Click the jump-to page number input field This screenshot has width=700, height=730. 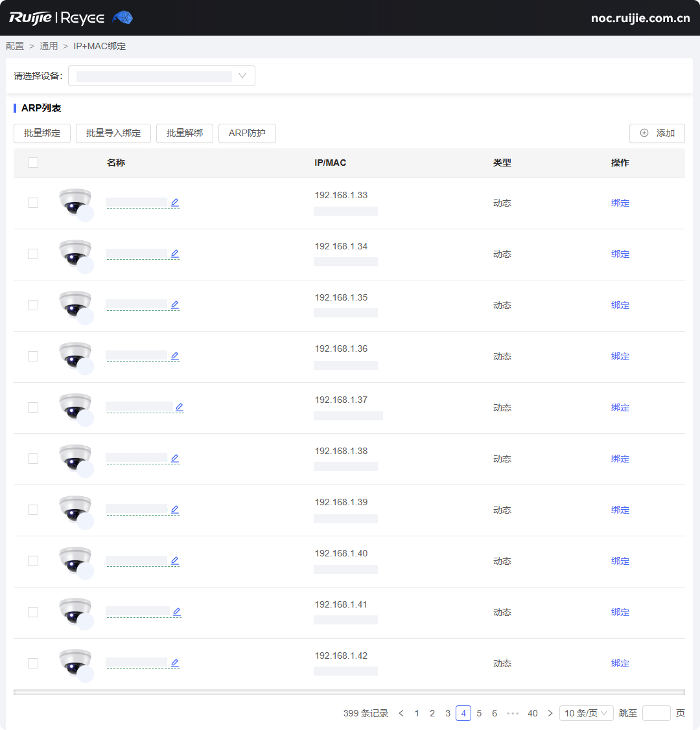point(656,713)
